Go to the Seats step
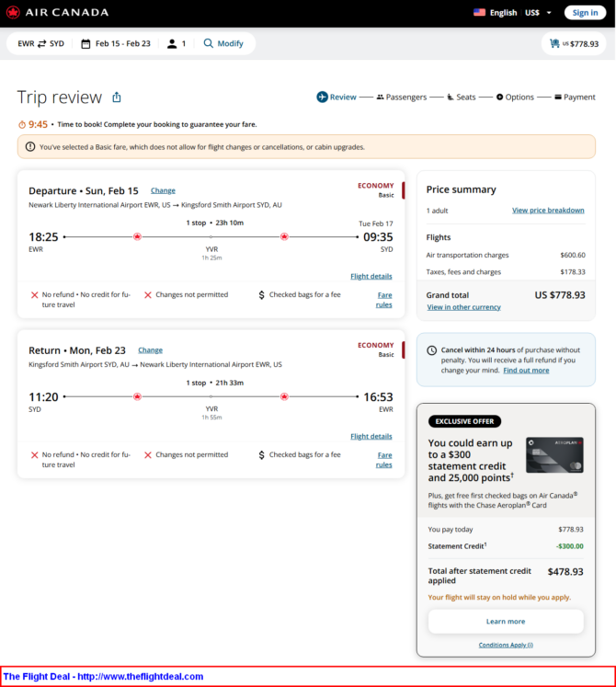616x687 pixels. click(x=461, y=97)
